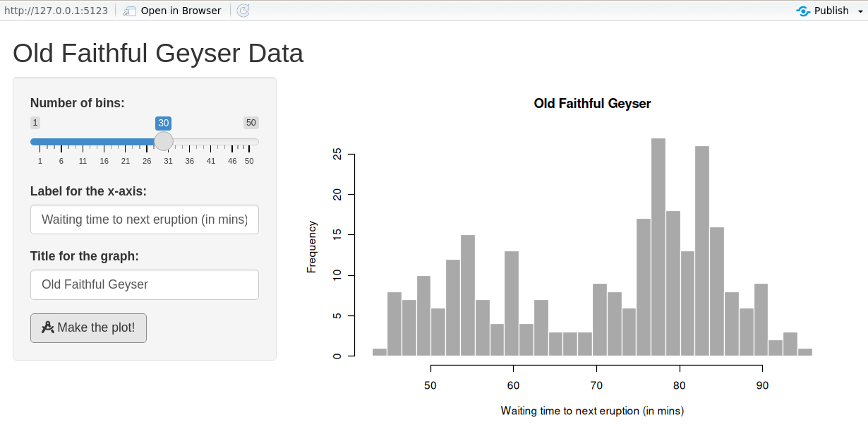Click the drafting compass icon on Make the plot

tap(48, 327)
